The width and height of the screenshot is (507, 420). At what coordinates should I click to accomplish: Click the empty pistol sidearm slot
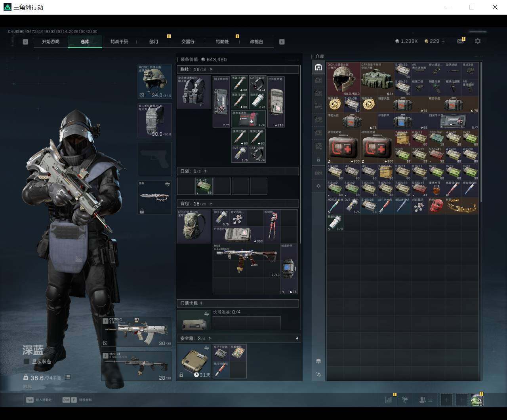point(154,159)
